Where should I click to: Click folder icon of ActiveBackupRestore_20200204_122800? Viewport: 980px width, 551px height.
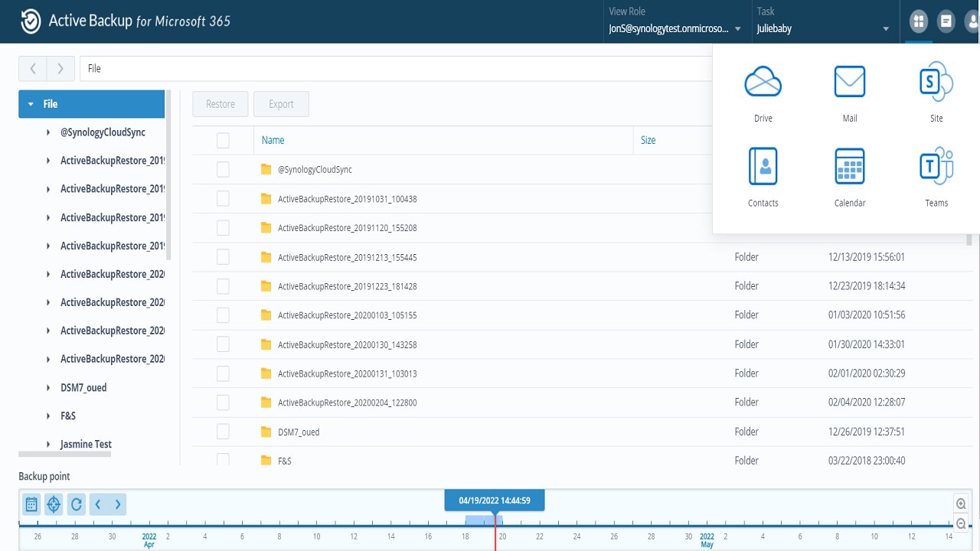[x=266, y=403]
